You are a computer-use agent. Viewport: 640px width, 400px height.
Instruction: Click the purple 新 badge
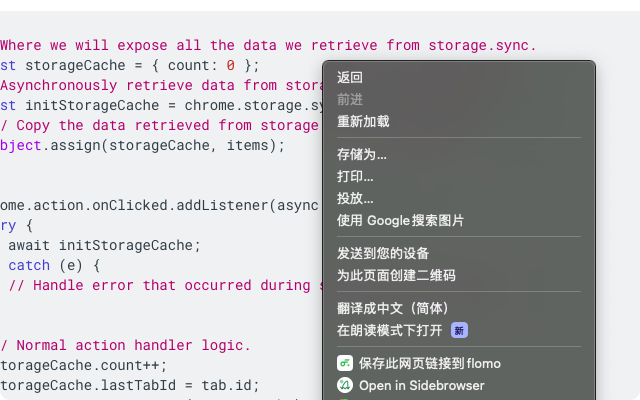[x=459, y=330]
